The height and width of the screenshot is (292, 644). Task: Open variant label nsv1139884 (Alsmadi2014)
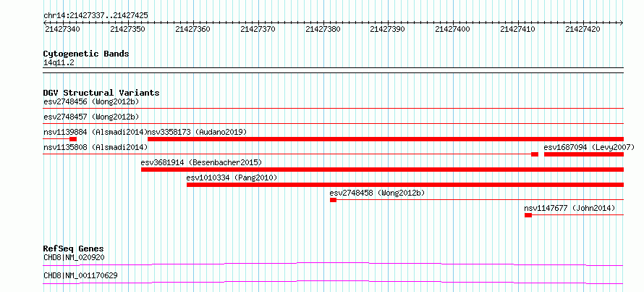point(96,132)
